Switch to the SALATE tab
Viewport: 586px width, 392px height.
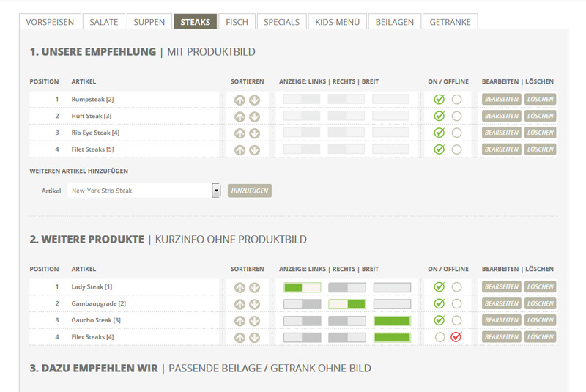(104, 22)
